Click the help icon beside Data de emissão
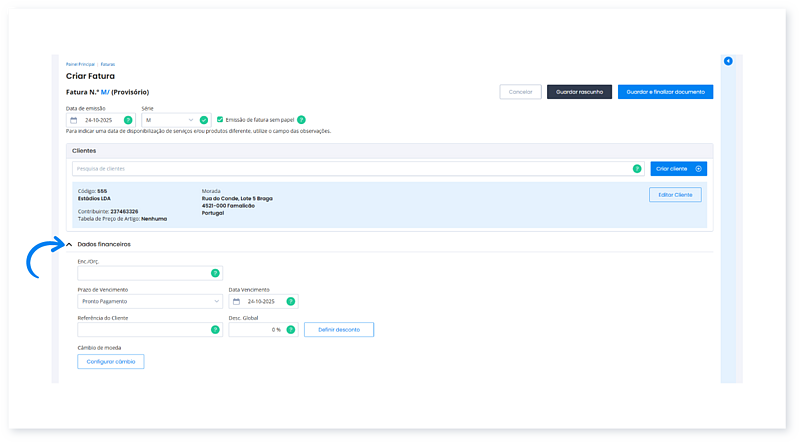Screen dimensions: 800x443 (128, 120)
